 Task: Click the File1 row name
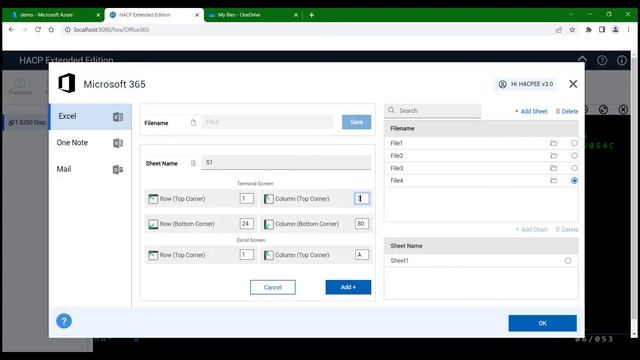coord(396,143)
